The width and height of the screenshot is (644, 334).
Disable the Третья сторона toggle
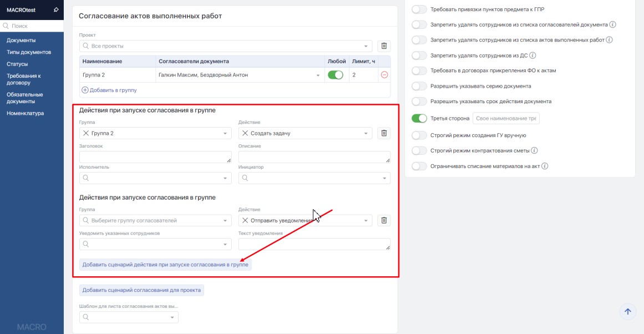coord(419,119)
